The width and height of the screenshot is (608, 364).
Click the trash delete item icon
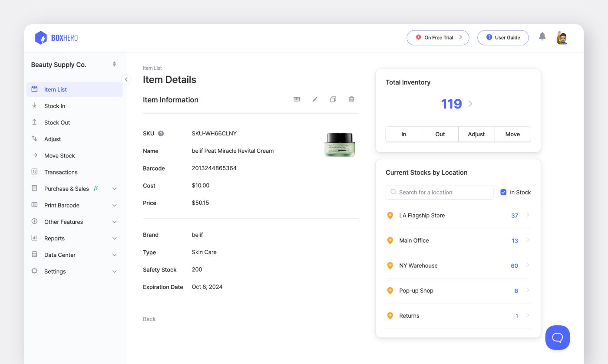point(351,99)
